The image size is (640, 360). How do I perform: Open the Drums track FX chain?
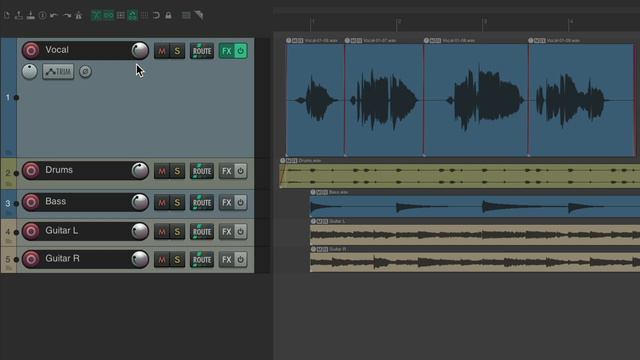click(x=227, y=171)
